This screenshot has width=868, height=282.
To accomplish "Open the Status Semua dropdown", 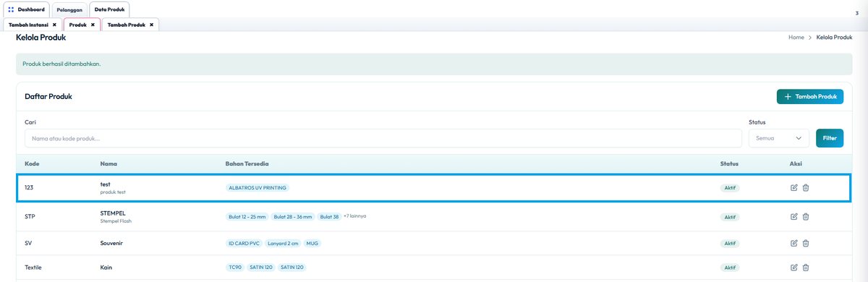I will (x=779, y=137).
